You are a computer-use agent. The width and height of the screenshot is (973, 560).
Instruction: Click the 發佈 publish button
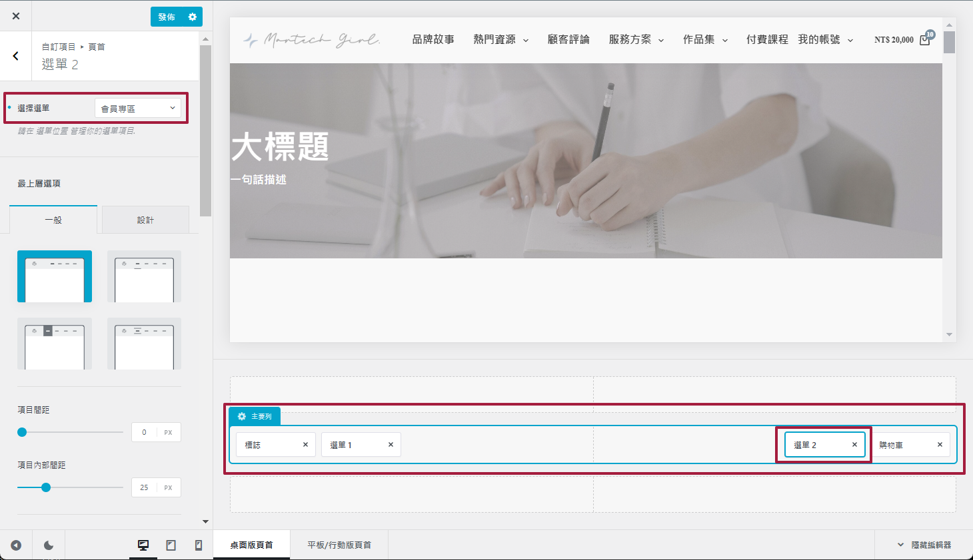[167, 17]
